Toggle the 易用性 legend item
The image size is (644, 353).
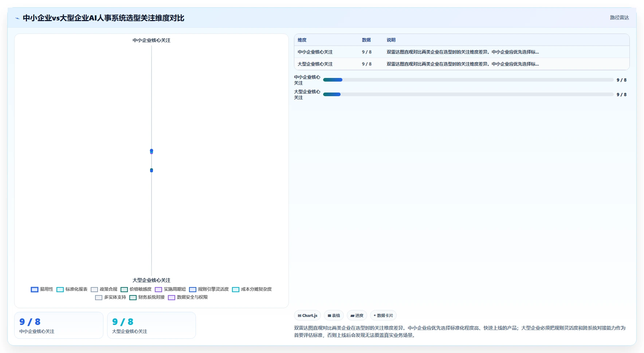pyautogui.click(x=42, y=289)
